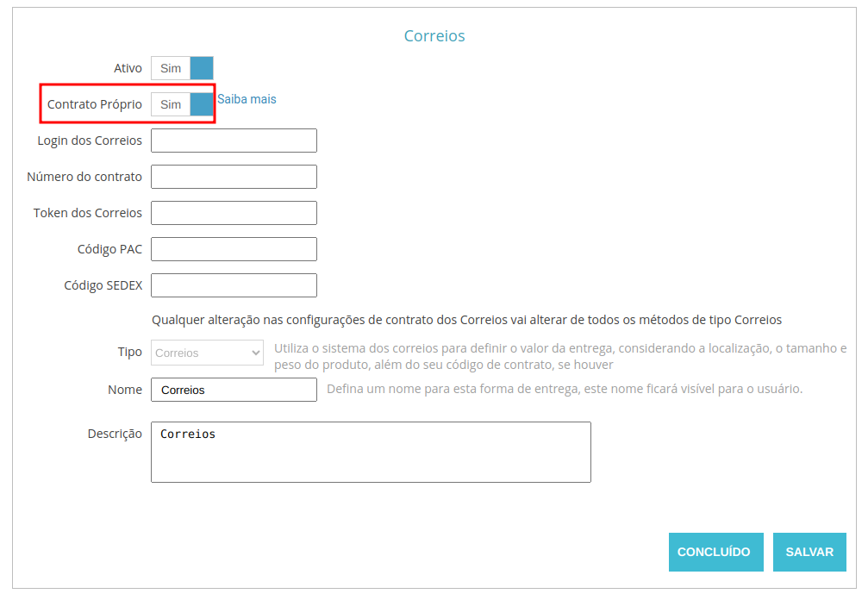Click the Código SEDEX label
This screenshot has width=868, height=600.
click(x=103, y=285)
